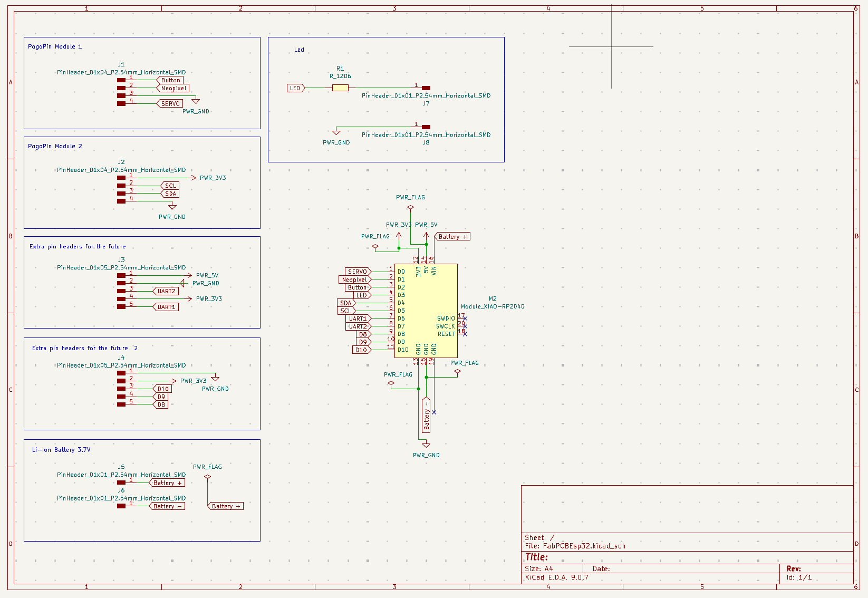This screenshot has height=598, width=868.
Task: Select the Neopixel label on M2 pin D1
Action: (x=355, y=279)
